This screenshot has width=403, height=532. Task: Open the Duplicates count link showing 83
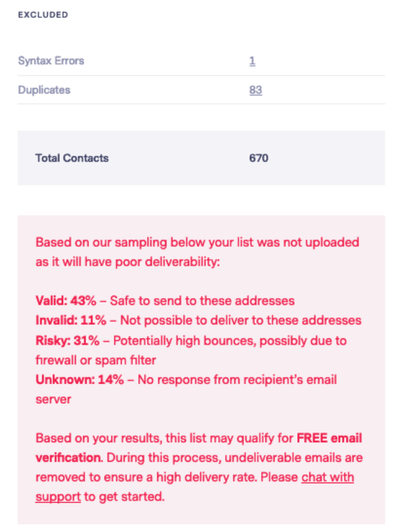(x=256, y=90)
